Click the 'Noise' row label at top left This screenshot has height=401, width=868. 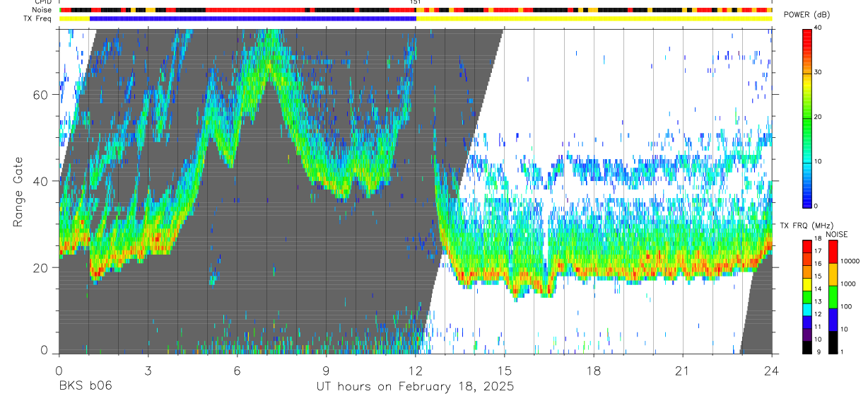(42, 10)
